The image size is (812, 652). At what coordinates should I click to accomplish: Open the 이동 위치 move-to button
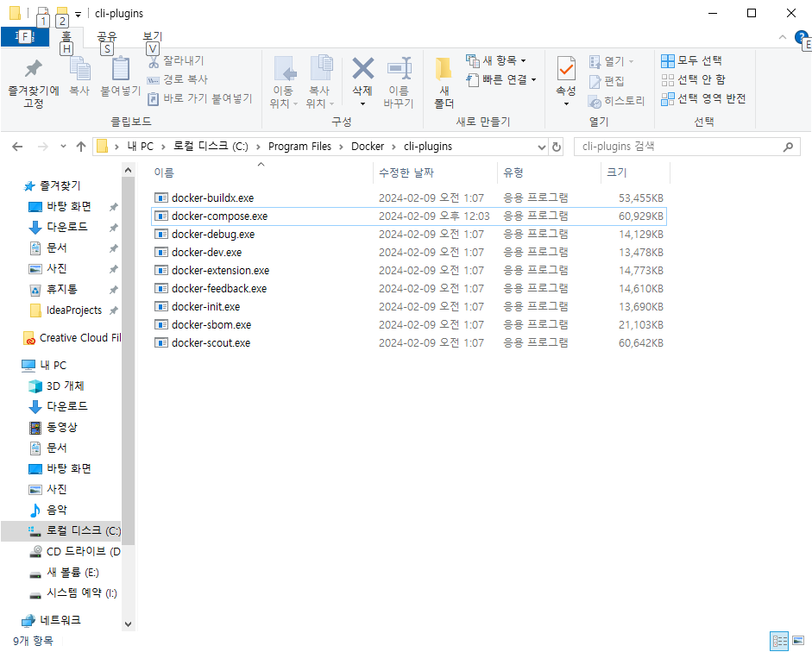284,82
